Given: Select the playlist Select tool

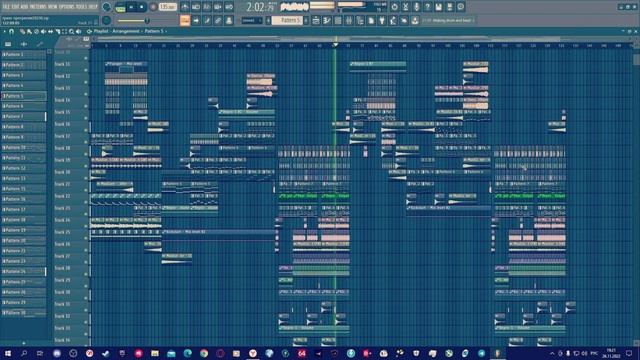Looking at the screenshot, I should click(x=64, y=31).
